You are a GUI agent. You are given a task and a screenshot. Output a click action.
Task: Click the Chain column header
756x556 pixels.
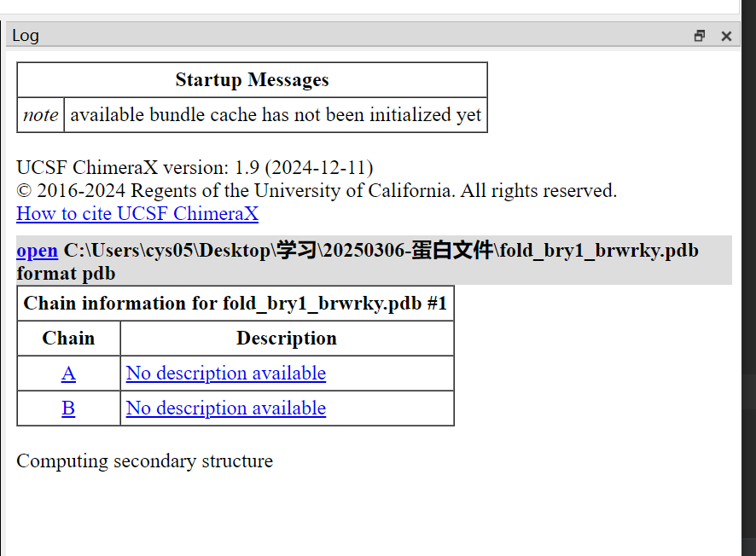[68, 339]
